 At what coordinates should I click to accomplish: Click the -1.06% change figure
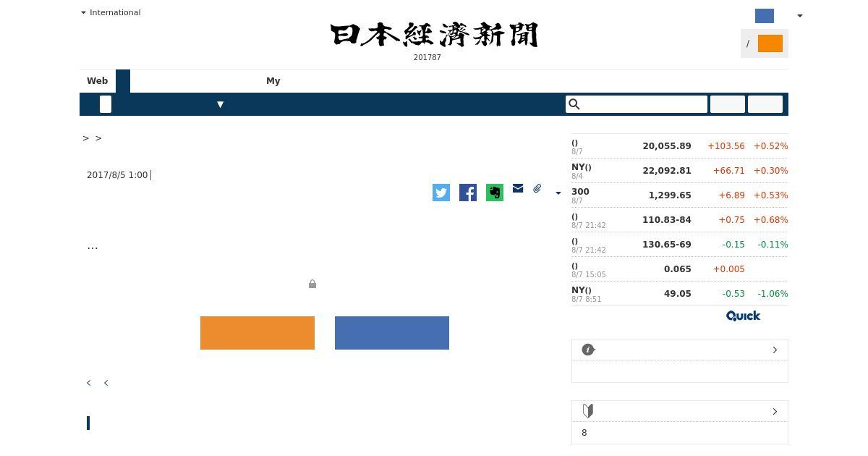click(x=771, y=294)
